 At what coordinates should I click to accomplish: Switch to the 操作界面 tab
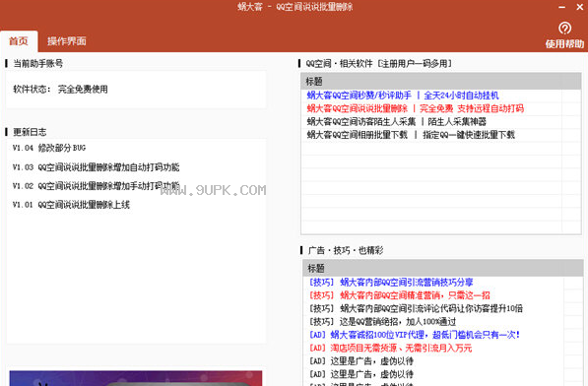tap(67, 41)
